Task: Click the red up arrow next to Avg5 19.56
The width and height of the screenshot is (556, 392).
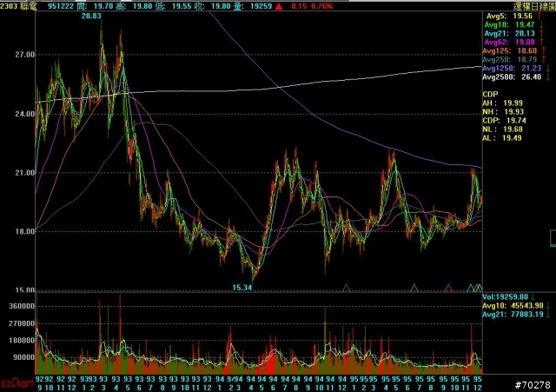Action: [539, 16]
